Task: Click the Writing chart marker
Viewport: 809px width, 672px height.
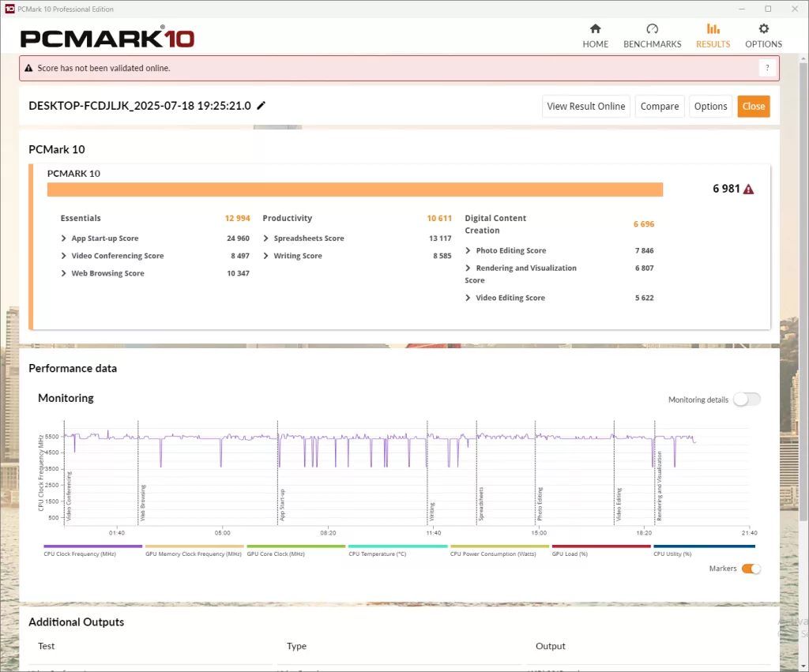Action: point(432,511)
